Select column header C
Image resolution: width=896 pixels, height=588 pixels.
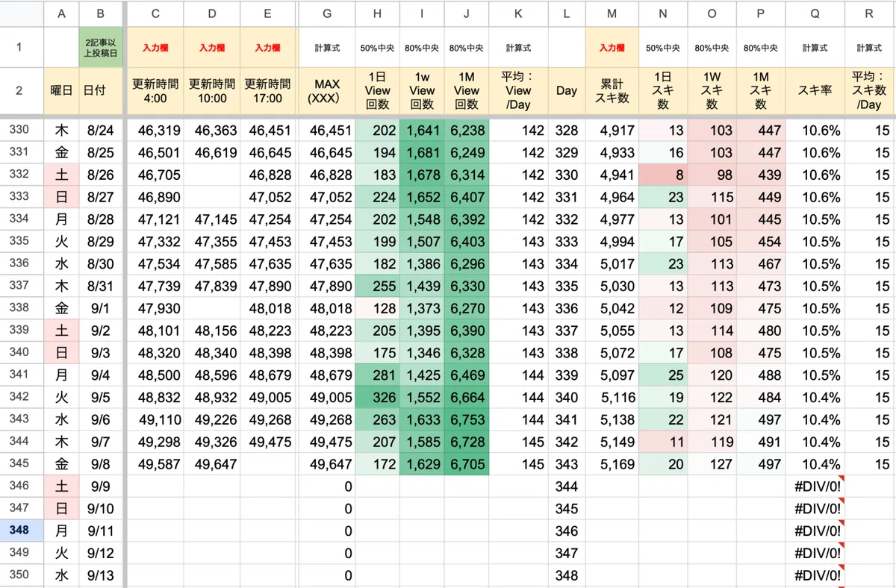click(155, 13)
